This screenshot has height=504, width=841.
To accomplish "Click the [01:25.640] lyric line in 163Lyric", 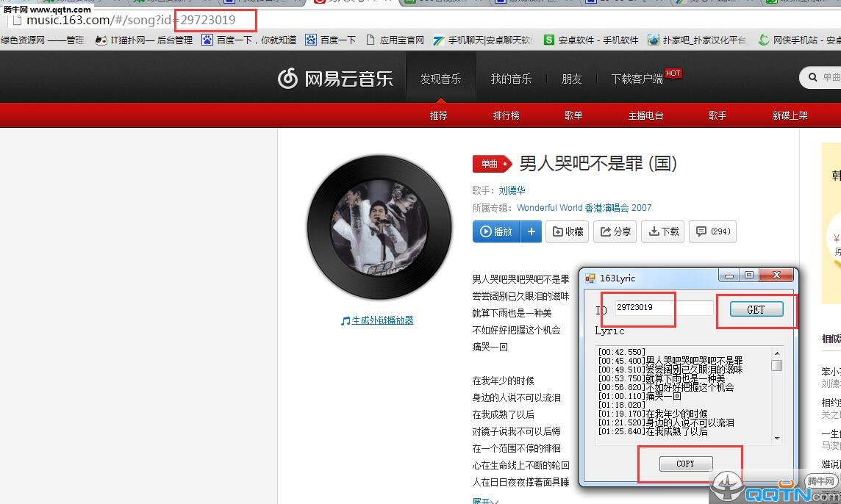I will [653, 431].
